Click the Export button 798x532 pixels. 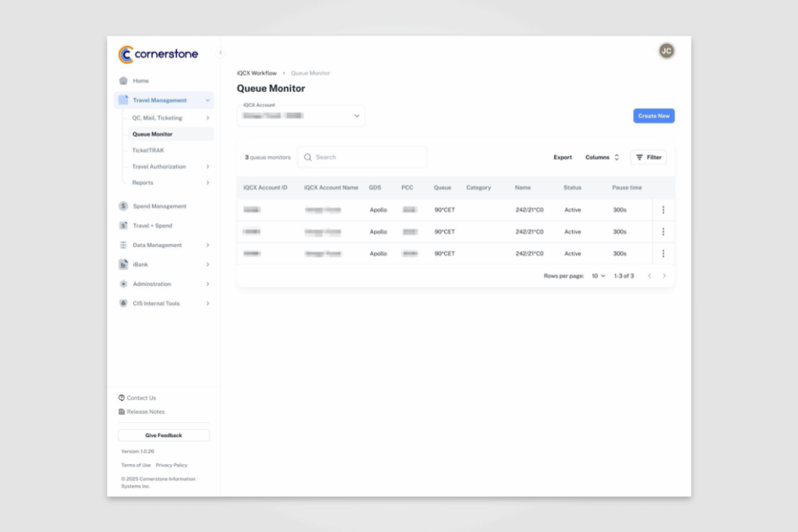click(563, 157)
